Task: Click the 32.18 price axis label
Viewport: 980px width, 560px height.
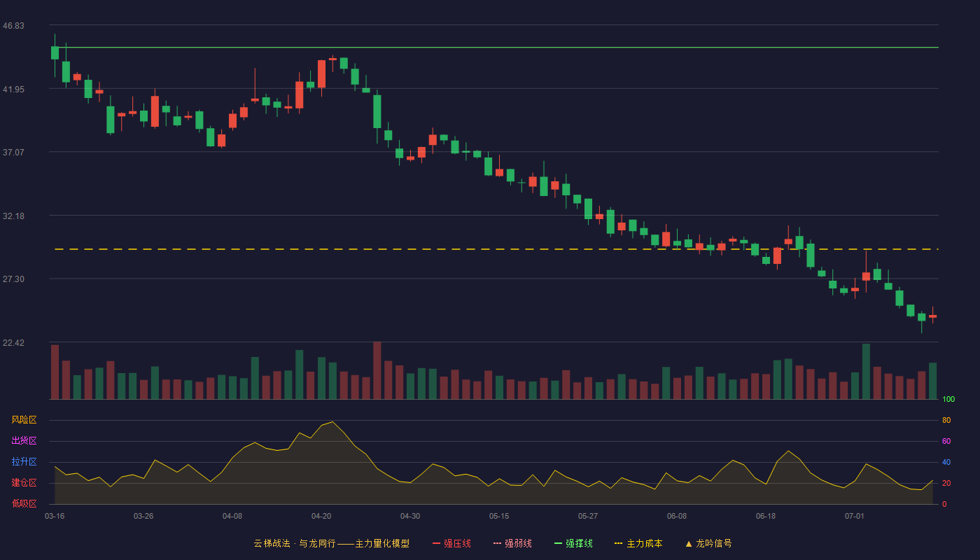Action: click(13, 216)
